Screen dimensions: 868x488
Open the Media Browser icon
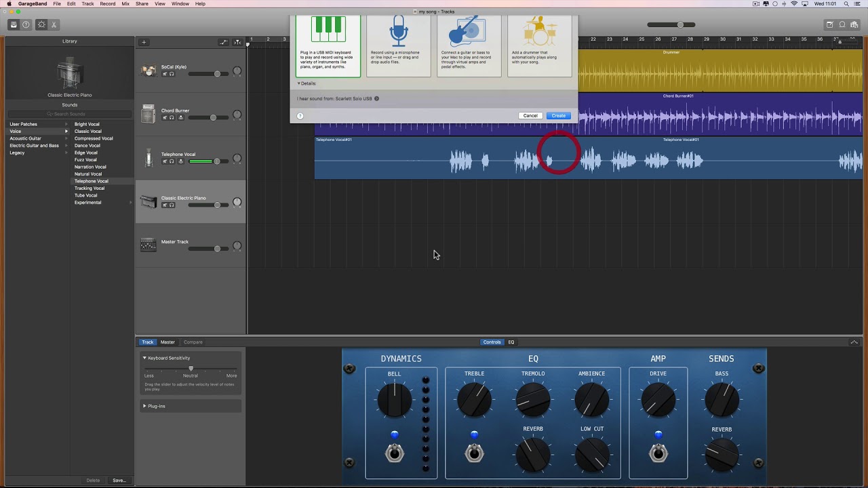point(855,24)
